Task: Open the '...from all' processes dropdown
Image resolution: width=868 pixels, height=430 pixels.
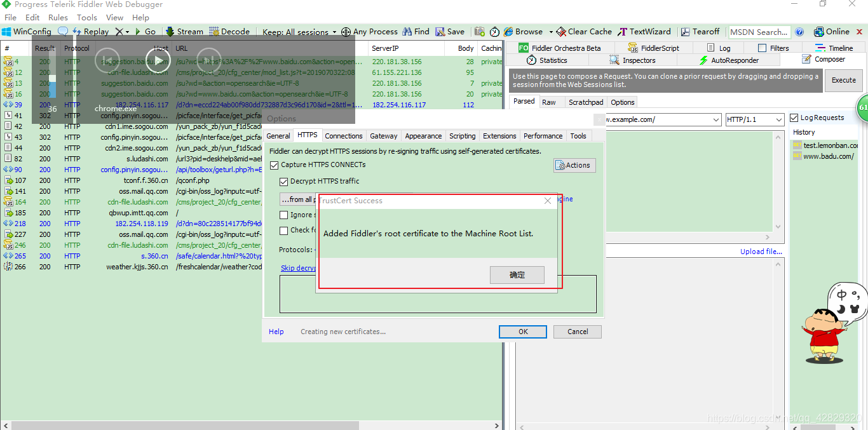Action: tap(299, 199)
